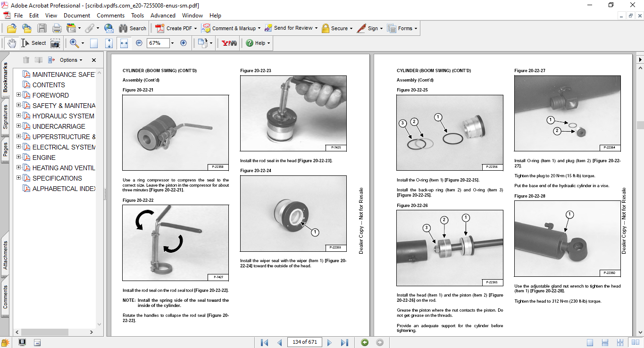
Task: Go to next page arrow
Action: click(330, 342)
